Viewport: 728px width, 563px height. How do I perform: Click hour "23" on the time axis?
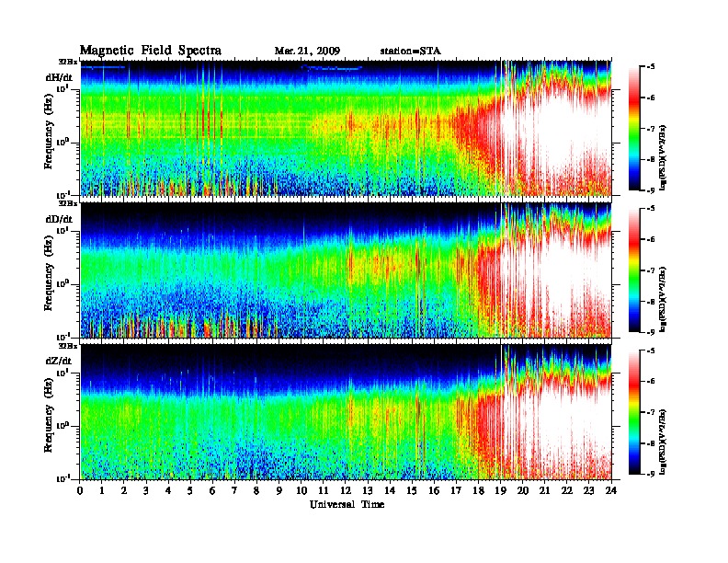point(589,491)
